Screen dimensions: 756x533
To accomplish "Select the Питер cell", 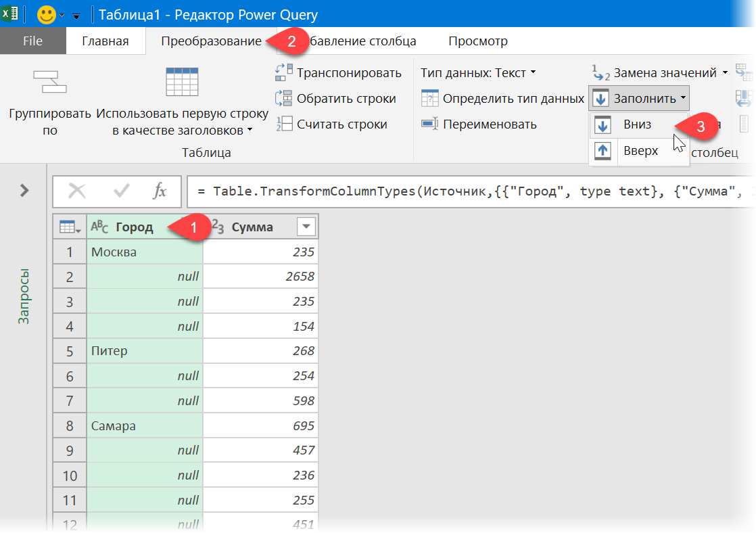I will click(x=145, y=350).
